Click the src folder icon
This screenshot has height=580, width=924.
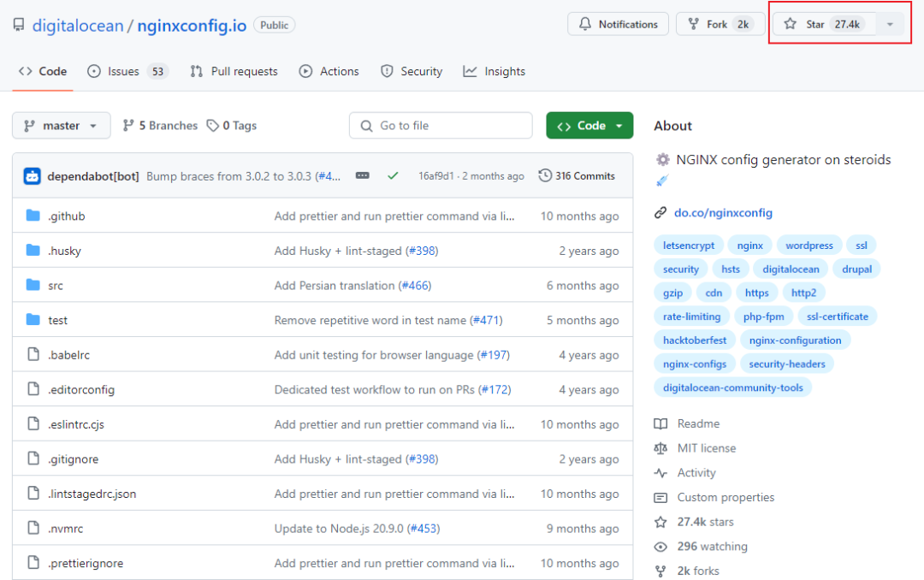(x=33, y=285)
